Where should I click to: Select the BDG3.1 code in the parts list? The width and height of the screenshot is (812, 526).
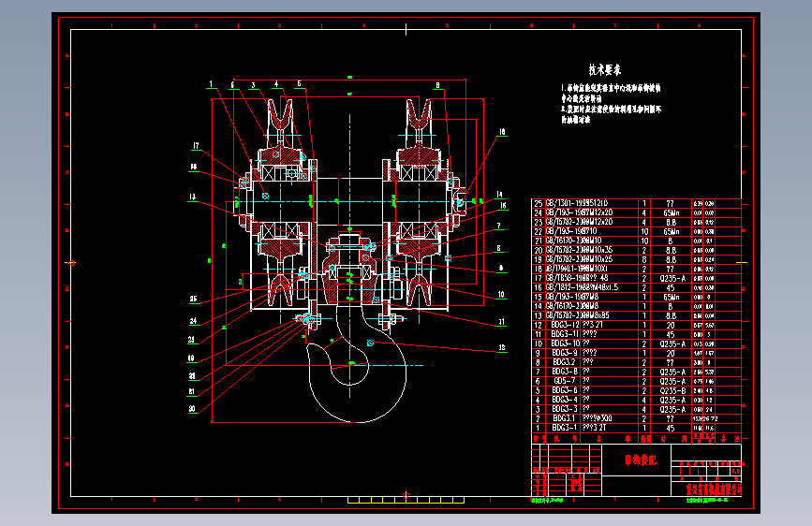click(564, 418)
